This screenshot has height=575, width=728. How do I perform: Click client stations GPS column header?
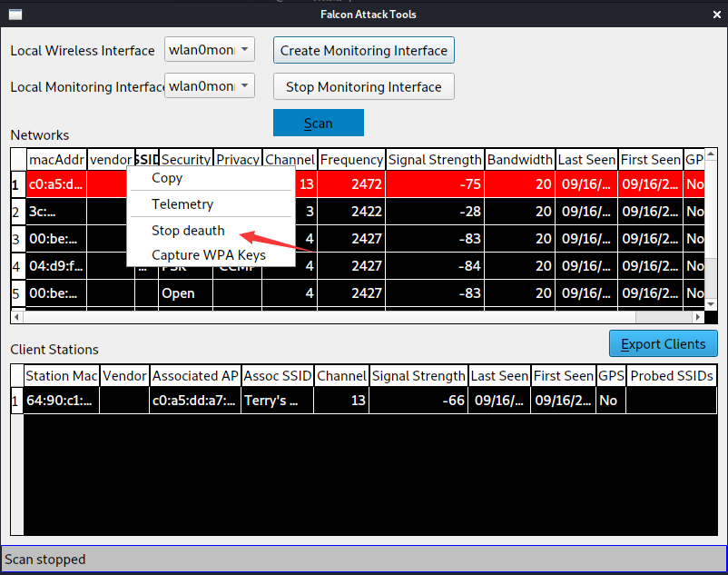point(611,375)
